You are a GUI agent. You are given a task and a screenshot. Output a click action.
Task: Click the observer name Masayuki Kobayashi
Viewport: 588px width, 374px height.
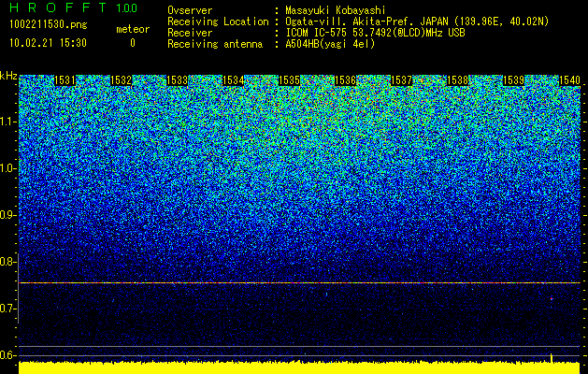[336, 10]
